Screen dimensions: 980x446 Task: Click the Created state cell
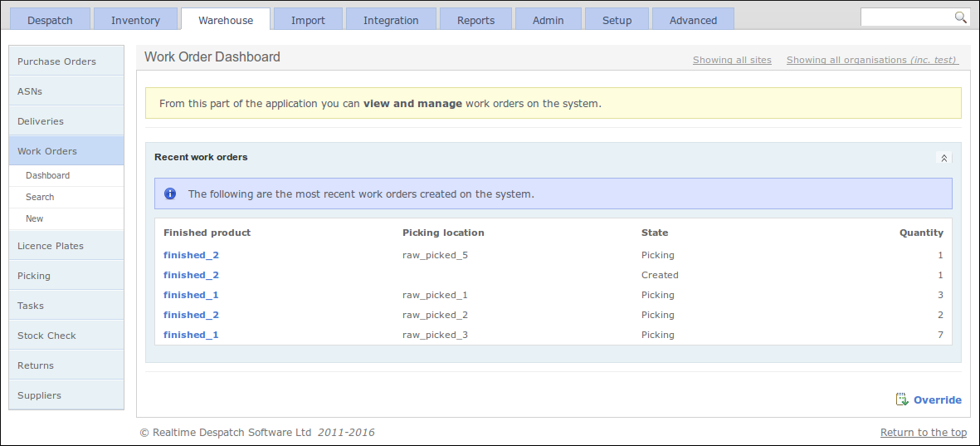(x=660, y=275)
